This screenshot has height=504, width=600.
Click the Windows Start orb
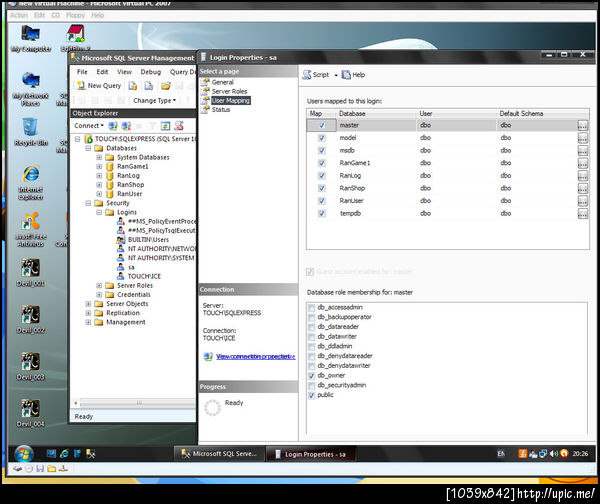[x=24, y=454]
